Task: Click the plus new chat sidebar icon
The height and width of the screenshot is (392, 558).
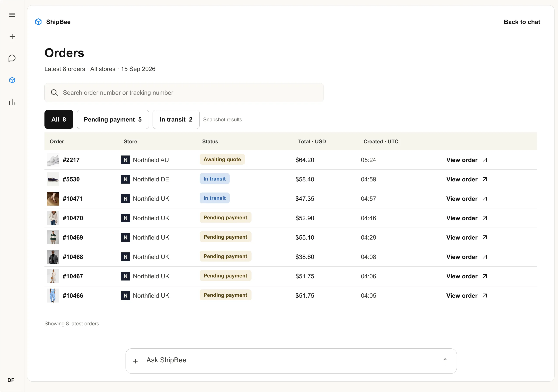Action: point(12,37)
